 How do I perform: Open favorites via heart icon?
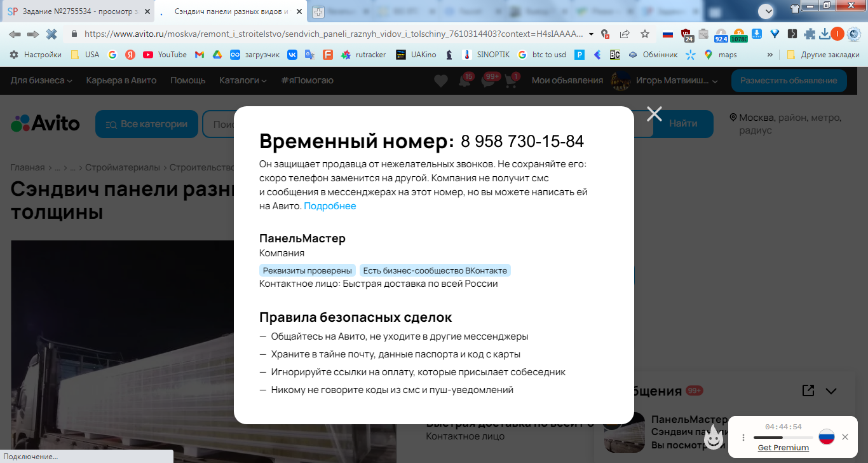440,81
